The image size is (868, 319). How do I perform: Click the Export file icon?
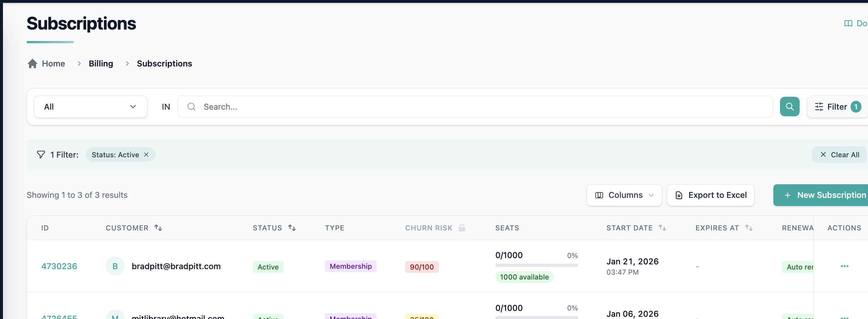tap(679, 195)
